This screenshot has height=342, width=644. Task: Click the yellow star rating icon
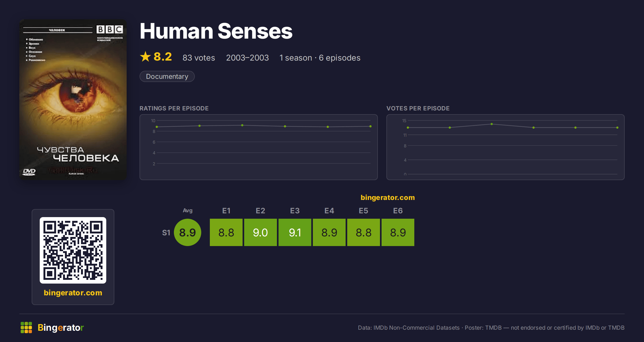click(x=145, y=57)
